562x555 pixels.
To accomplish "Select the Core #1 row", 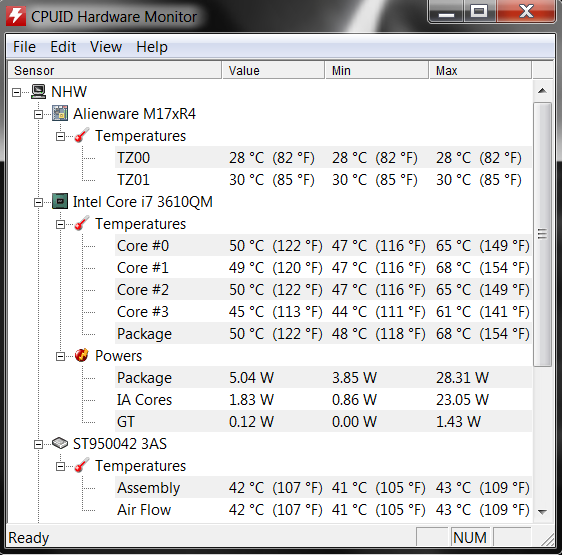I will coord(323,267).
